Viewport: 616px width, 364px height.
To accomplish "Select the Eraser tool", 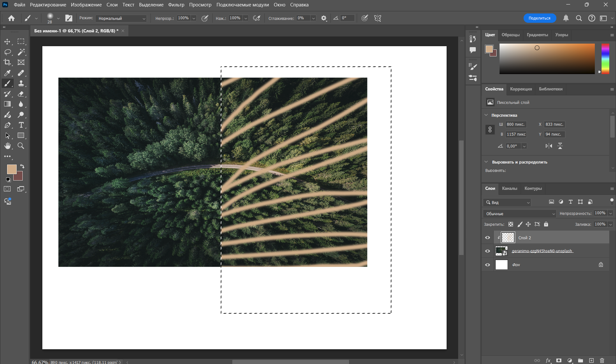I will [x=21, y=94].
